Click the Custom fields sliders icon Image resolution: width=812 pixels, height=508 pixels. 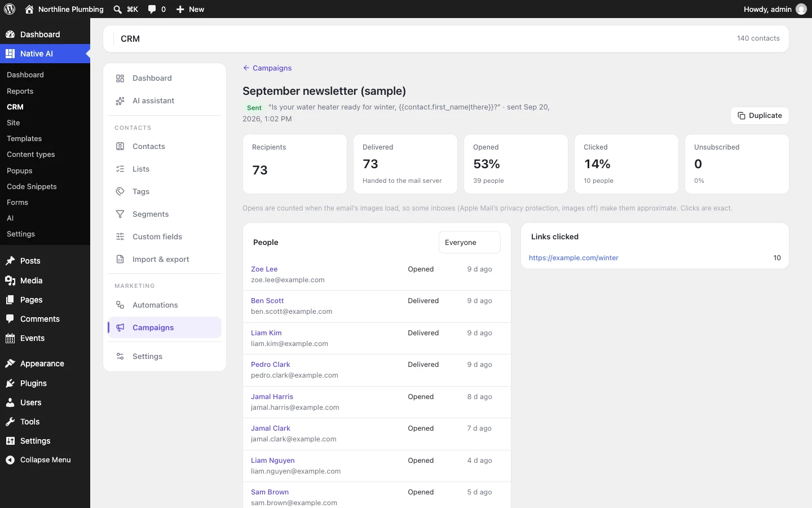pyautogui.click(x=120, y=237)
